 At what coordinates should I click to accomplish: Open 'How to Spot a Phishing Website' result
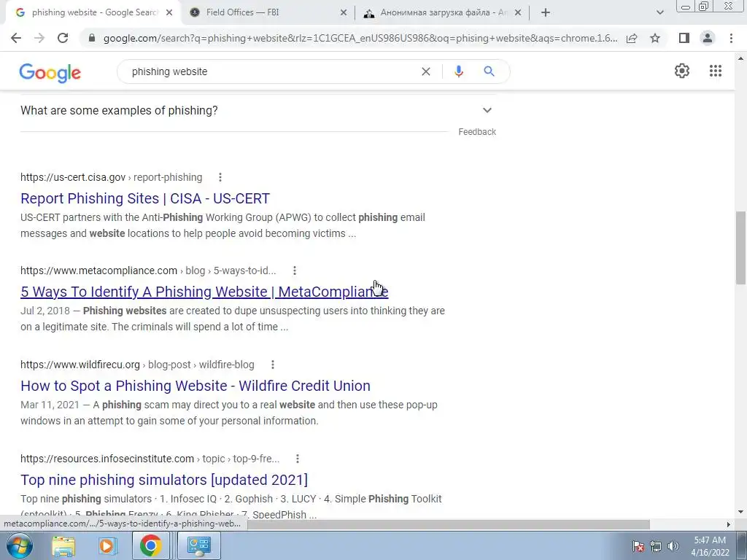(196, 386)
